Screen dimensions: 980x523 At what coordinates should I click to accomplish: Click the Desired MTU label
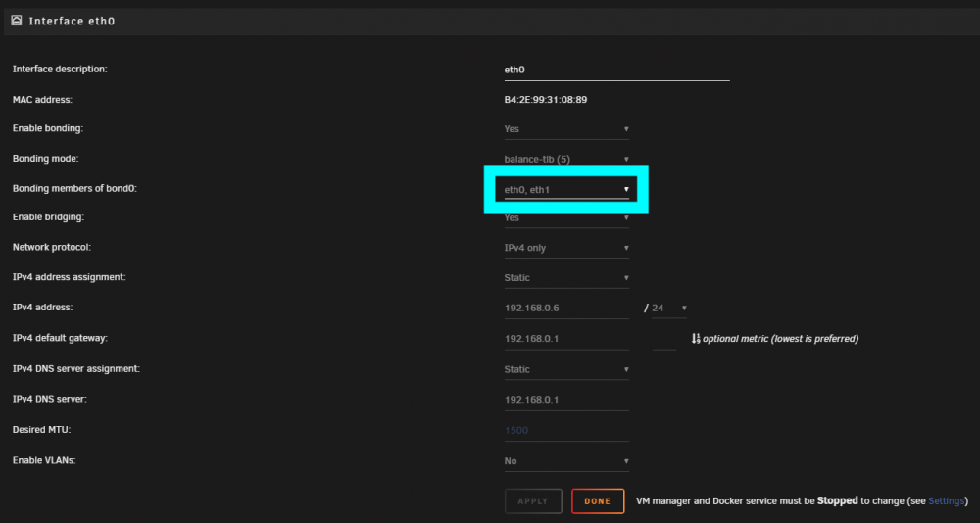click(x=44, y=430)
